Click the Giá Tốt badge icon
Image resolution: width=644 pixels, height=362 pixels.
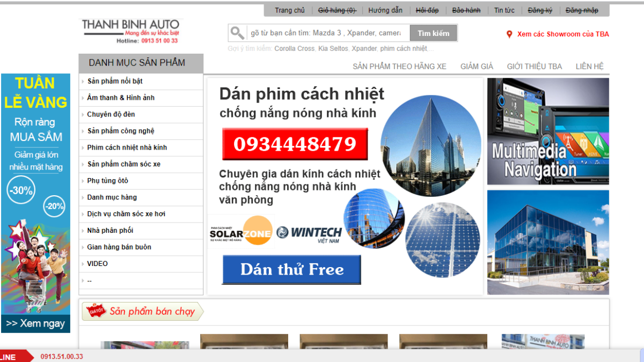tap(93, 312)
